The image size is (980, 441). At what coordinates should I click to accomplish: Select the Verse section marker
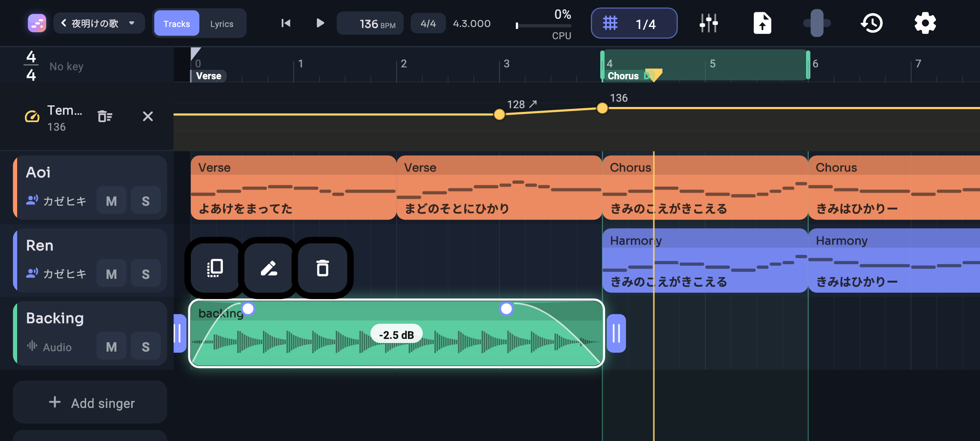(209, 76)
